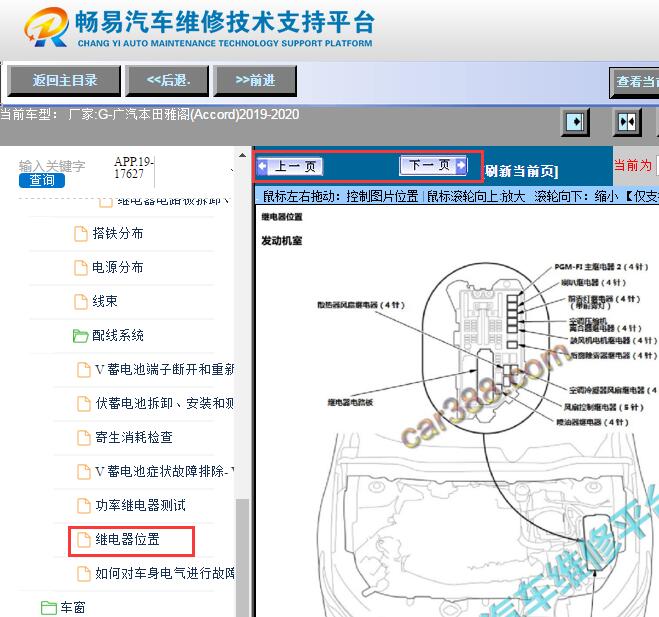The height and width of the screenshot is (617, 659).
Task: Open the 伏蓄电池拆卸、安装和 item
Action: coord(164,403)
